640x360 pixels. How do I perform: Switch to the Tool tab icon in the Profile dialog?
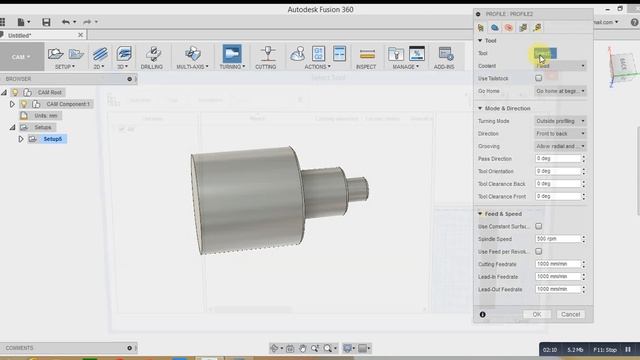point(480,27)
